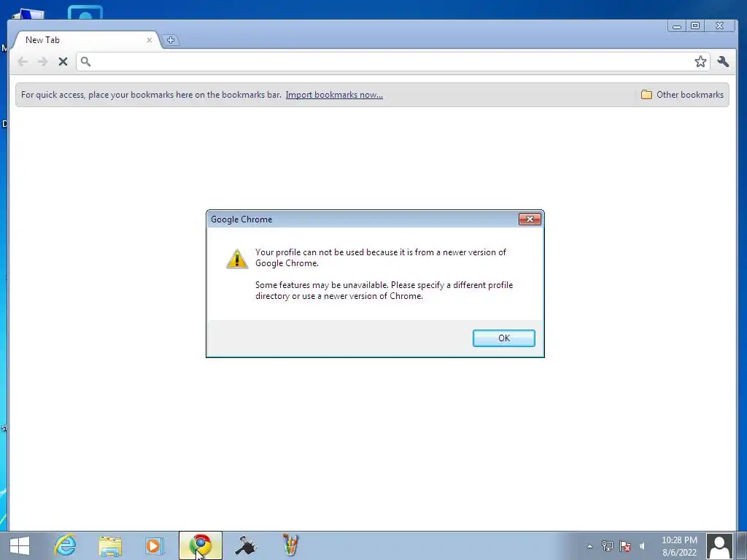Open the hammer tool app in taskbar
The width and height of the screenshot is (747, 560).
tap(245, 545)
